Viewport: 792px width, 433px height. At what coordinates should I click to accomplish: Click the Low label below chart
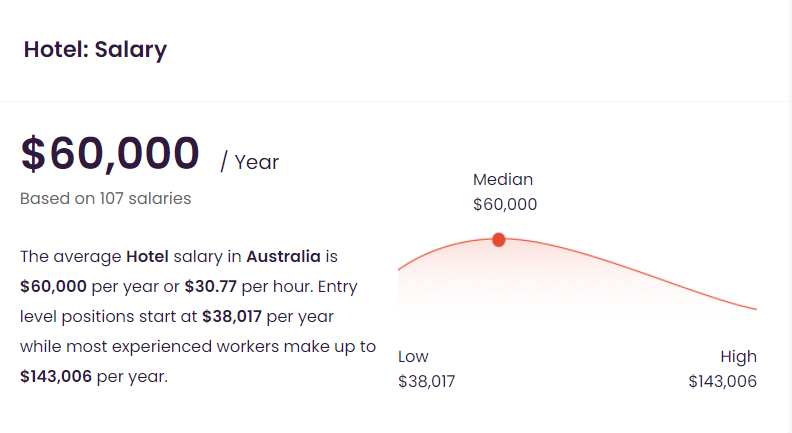click(x=413, y=357)
